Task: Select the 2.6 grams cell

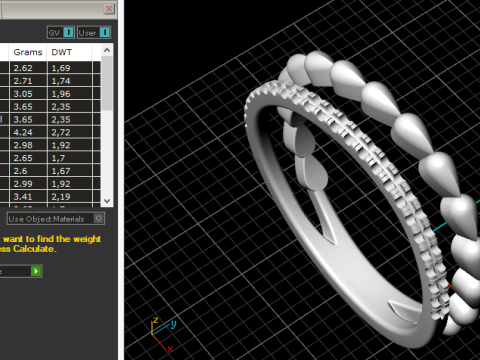Action: click(28, 171)
